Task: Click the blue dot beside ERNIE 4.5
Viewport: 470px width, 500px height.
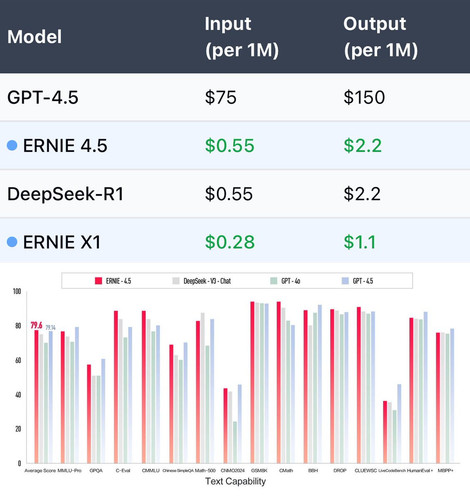Action: tap(12, 145)
